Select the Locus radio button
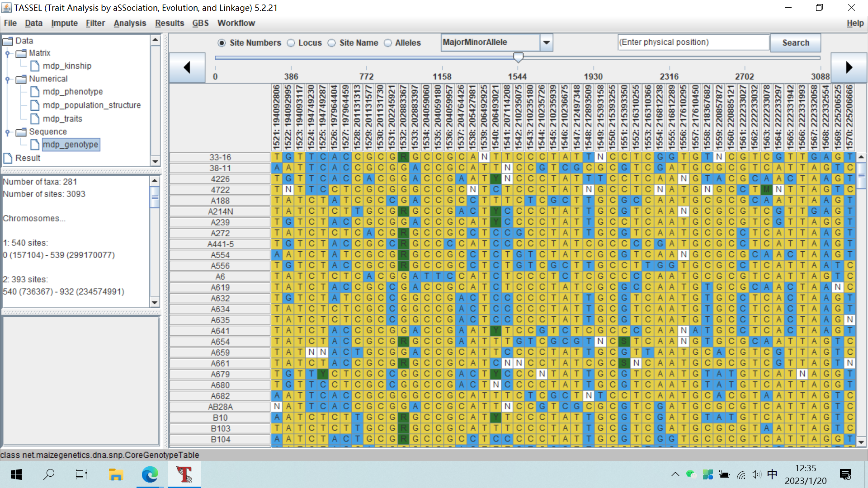868x488 pixels. 291,43
